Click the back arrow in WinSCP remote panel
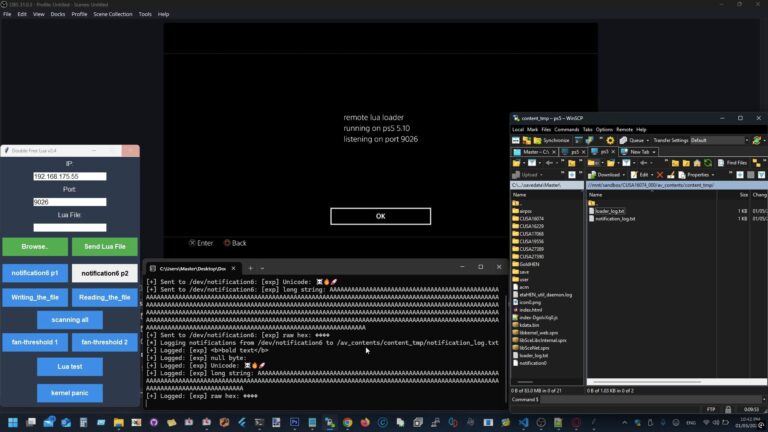Viewport: 768px width, 432px height. [x=644, y=163]
